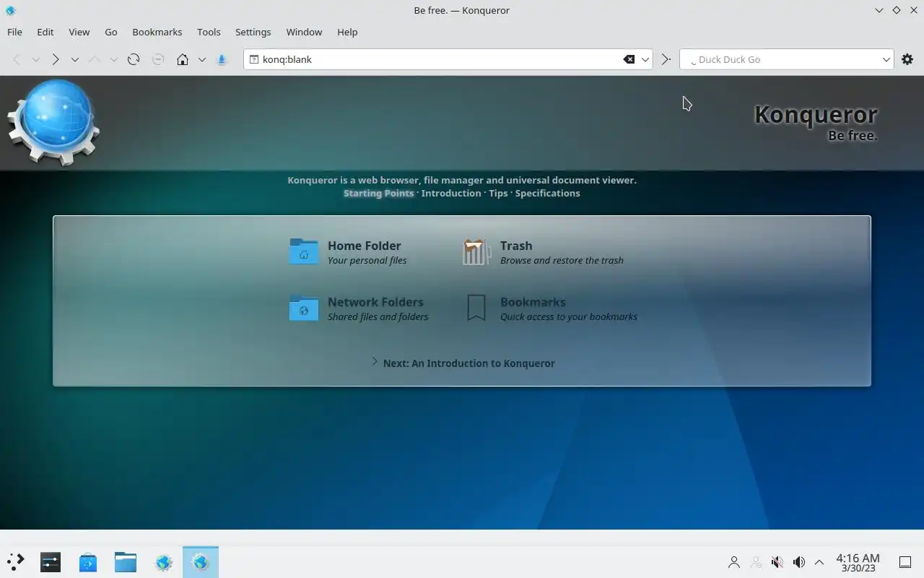Click the Bookmarks ribbon icon
The image size is (924, 578).
coord(476,308)
